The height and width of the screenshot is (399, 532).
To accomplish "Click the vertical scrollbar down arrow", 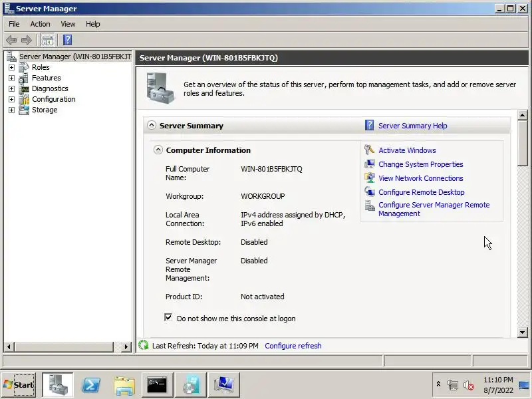I will pyautogui.click(x=523, y=332).
